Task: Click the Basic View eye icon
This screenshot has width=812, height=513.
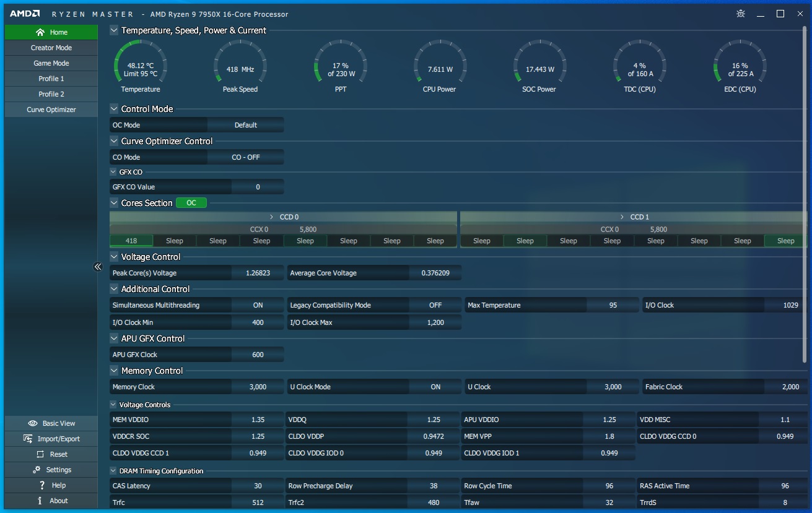Action: coord(33,423)
